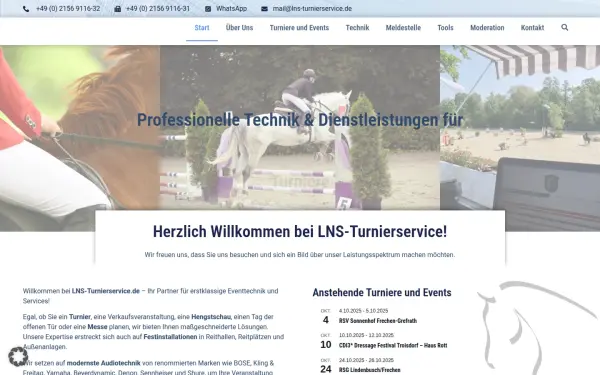This screenshot has height=375, width=600.
Task: Click the mail envelope icon
Action: click(264, 9)
